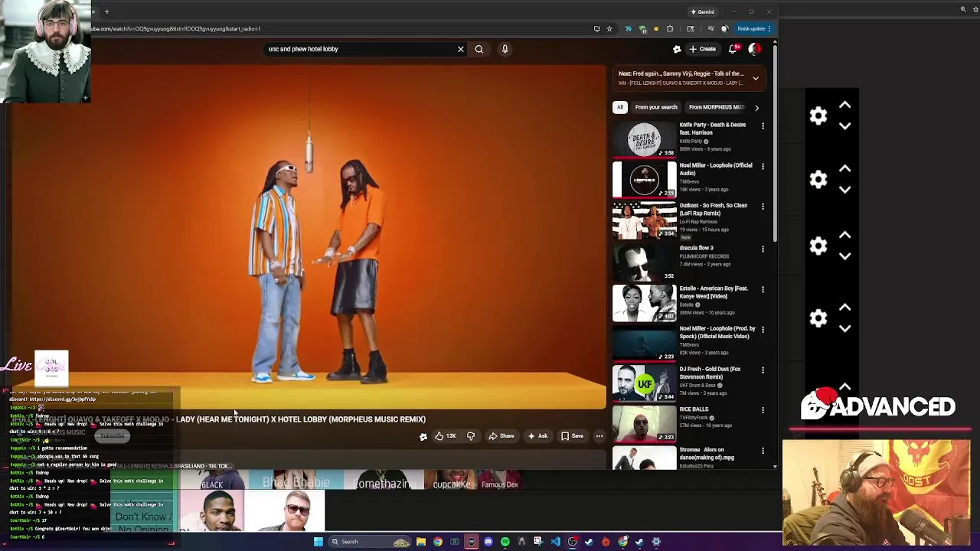Open options menu for Outkast So Fresh video
Viewport: 980px width, 551px height.
click(x=763, y=206)
